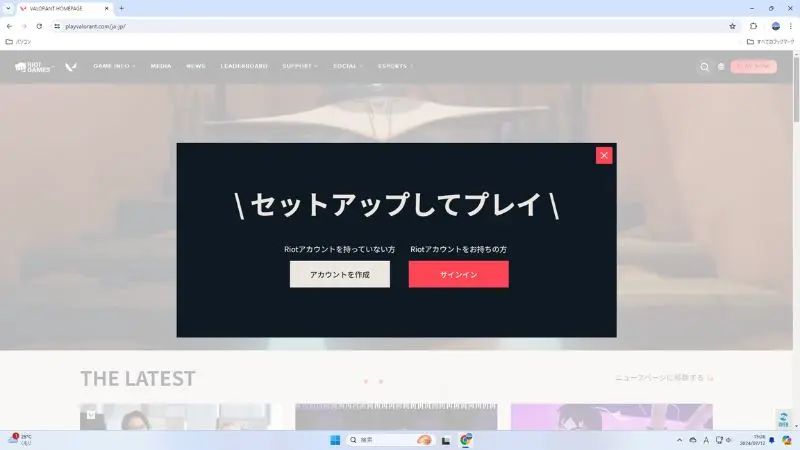Image resolution: width=800 pixels, height=450 pixels.
Task: Open the MEDIA nav item
Action: click(161, 66)
